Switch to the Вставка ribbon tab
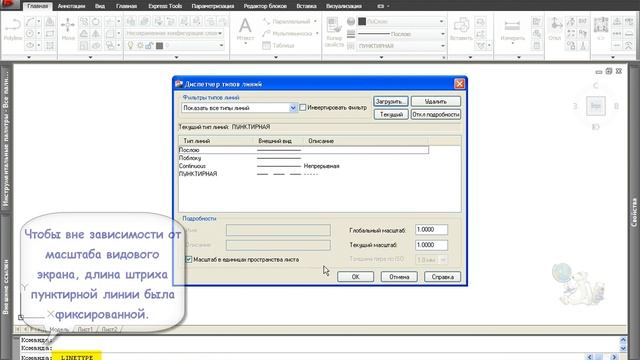 click(306, 6)
